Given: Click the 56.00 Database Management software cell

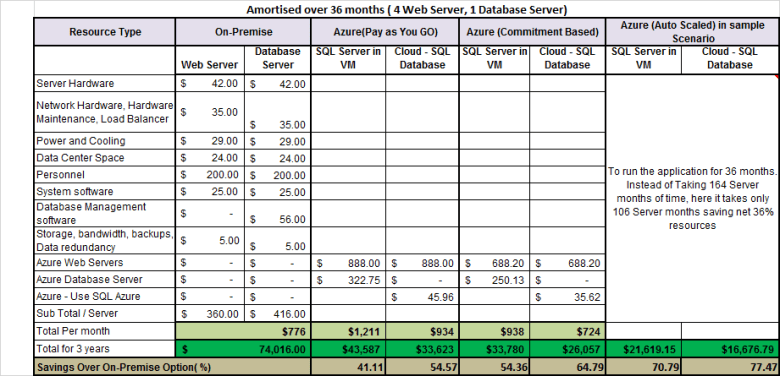Looking at the screenshot, I should (278, 213).
